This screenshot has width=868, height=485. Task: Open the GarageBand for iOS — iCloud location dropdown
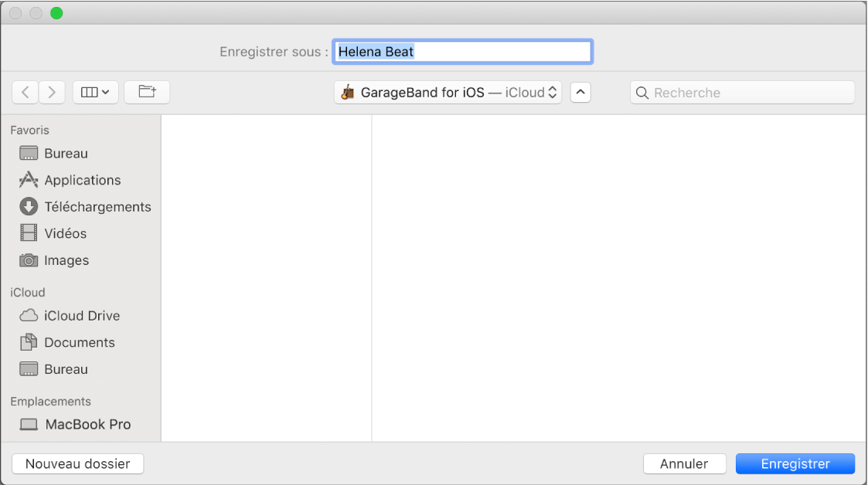(447, 92)
